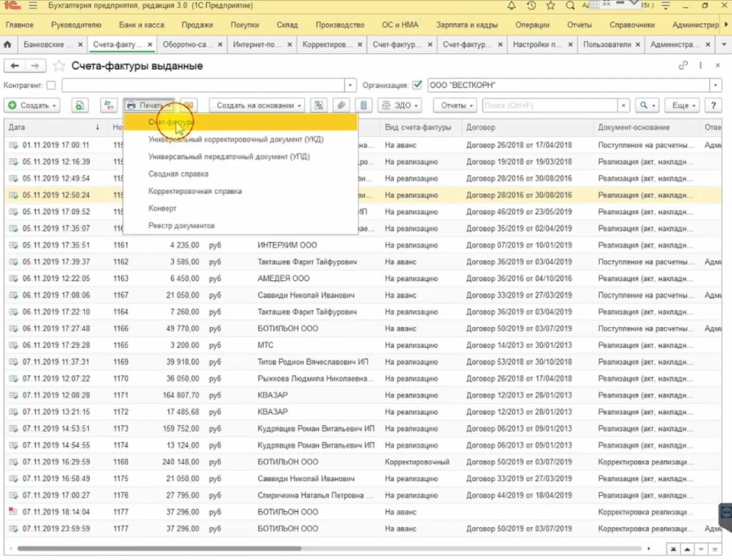Click the Печать button
Image resolution: width=732 pixels, height=560 pixels.
[149, 105]
